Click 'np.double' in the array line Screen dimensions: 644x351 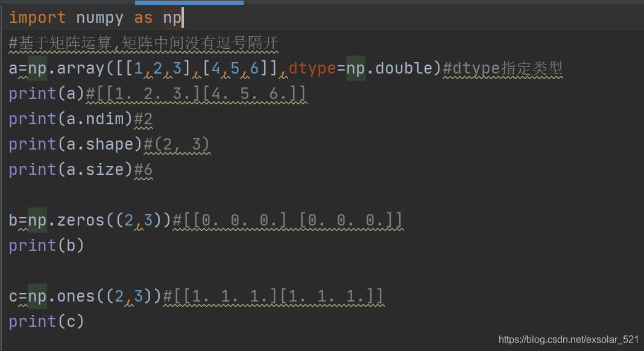point(390,68)
